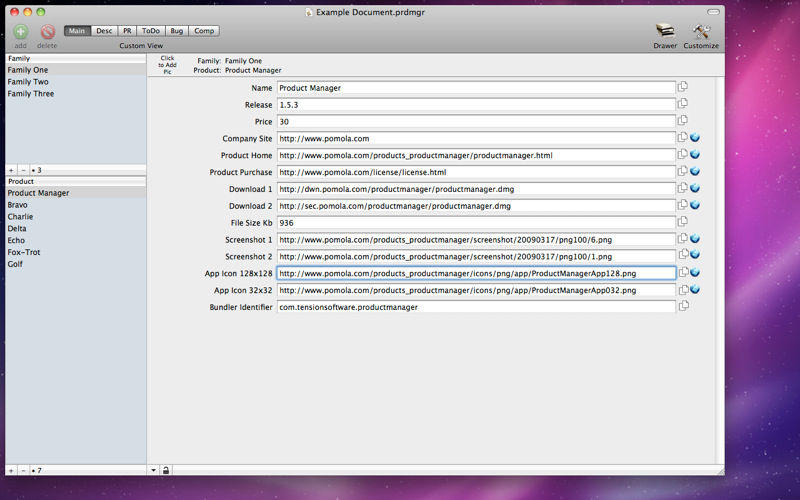Click the Bundler Identifier input field
The height and width of the screenshot is (500, 800).
tap(477, 307)
